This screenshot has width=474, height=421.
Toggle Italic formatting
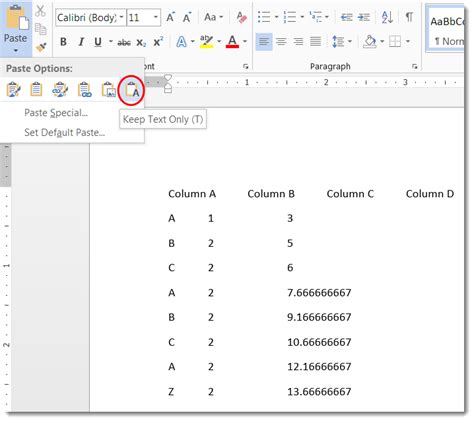tap(81, 42)
